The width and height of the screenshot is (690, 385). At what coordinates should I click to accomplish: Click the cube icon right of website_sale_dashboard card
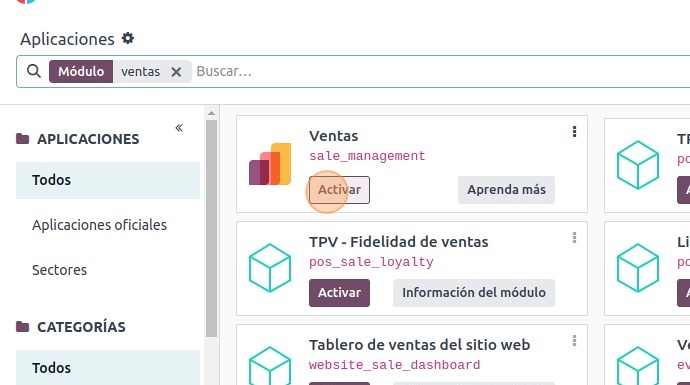pos(638,366)
